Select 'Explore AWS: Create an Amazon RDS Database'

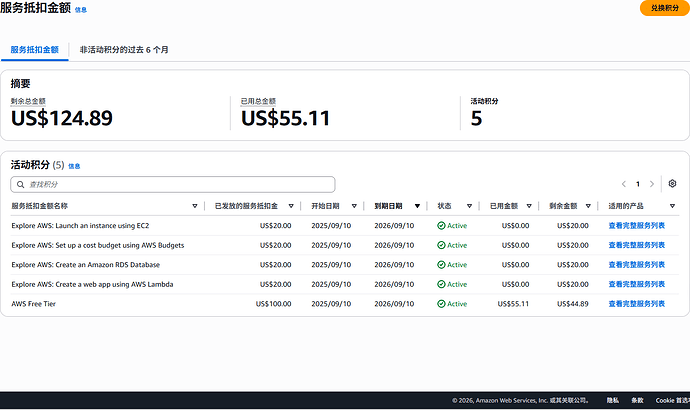point(85,265)
